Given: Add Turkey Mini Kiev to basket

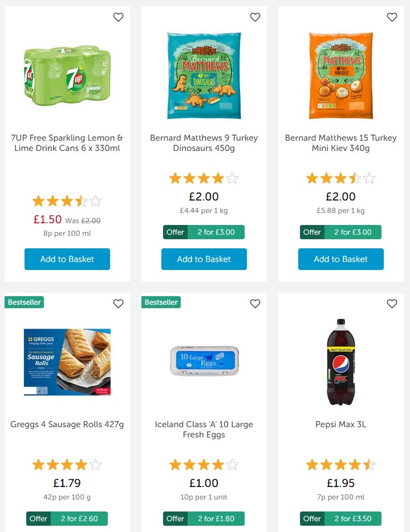Looking at the screenshot, I should [x=340, y=259].
